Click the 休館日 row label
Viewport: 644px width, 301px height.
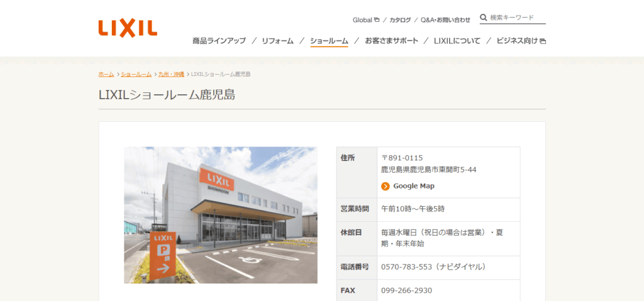[x=351, y=233]
